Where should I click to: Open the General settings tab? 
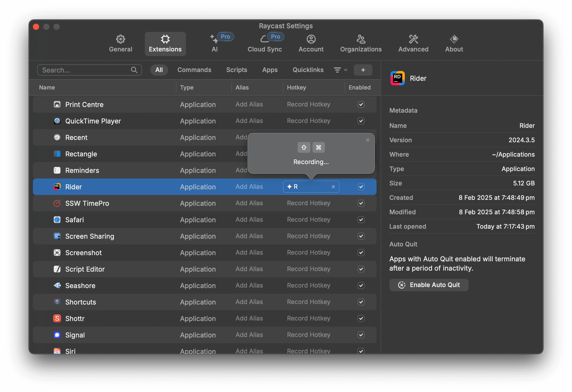tap(120, 44)
